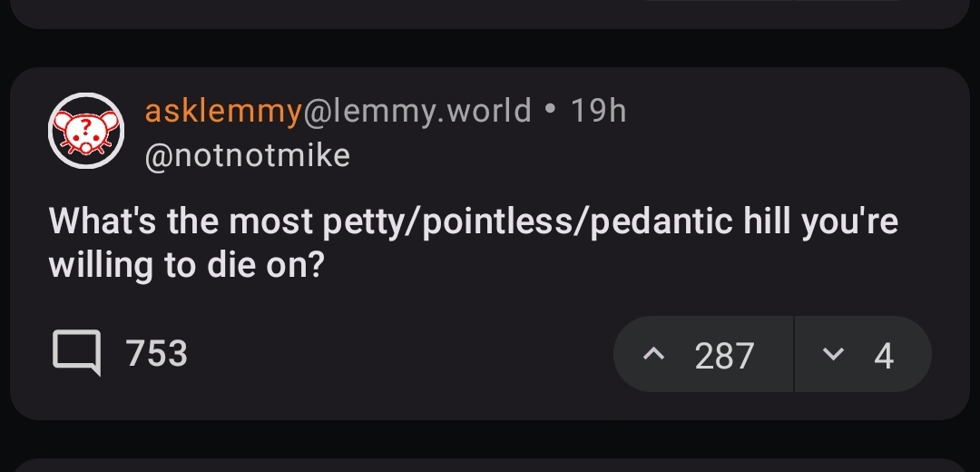
Task: Open comments via the speech bubble icon
Action: 76,354
